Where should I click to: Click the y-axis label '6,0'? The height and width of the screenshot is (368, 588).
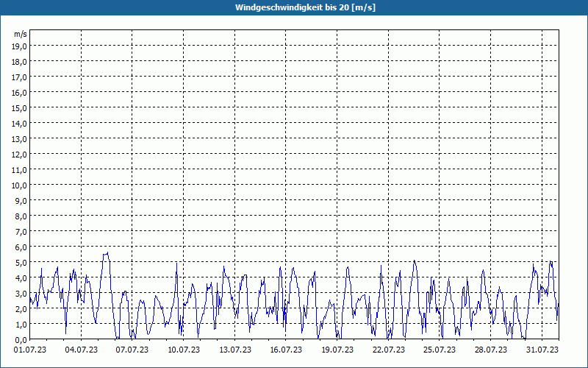pyautogui.click(x=21, y=247)
